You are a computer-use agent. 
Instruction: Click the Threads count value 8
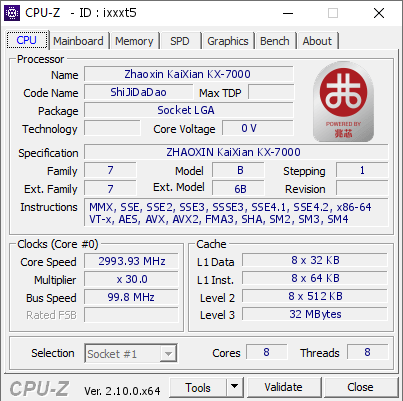(x=368, y=352)
